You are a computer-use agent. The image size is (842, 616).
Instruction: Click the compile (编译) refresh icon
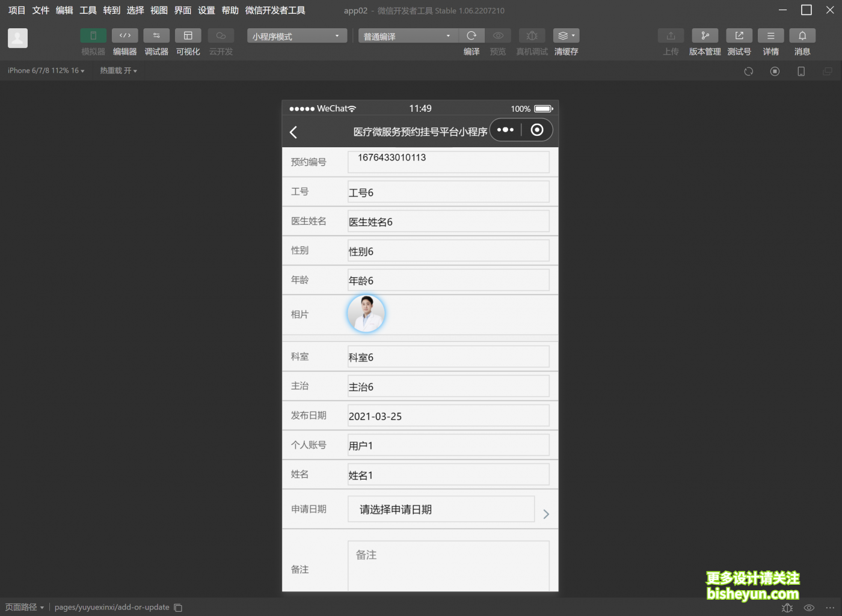[472, 36]
